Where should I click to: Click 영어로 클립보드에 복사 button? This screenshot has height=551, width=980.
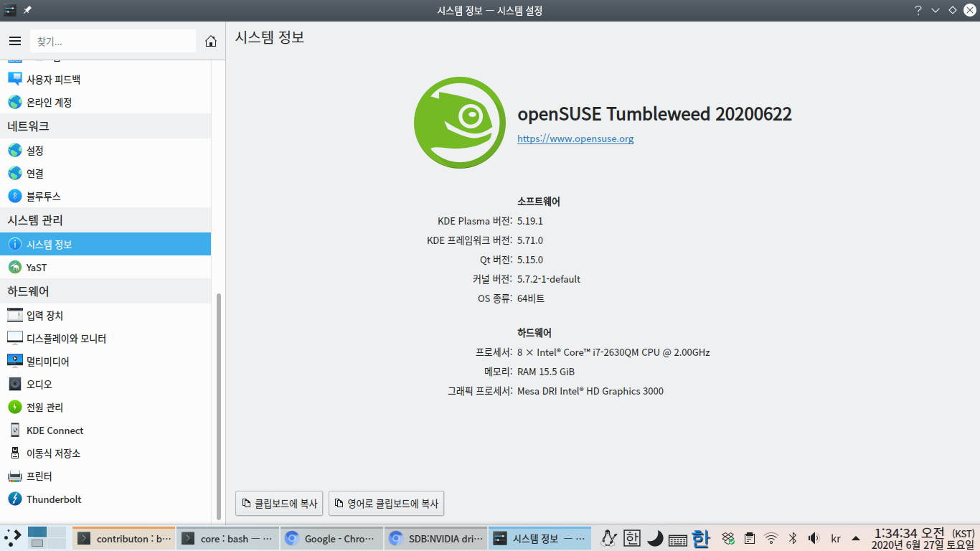pos(386,504)
